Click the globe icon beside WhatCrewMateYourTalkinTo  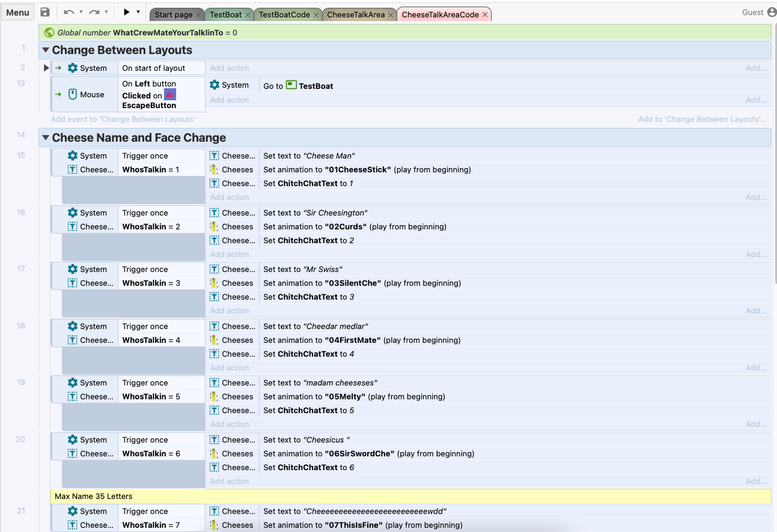tap(49, 32)
